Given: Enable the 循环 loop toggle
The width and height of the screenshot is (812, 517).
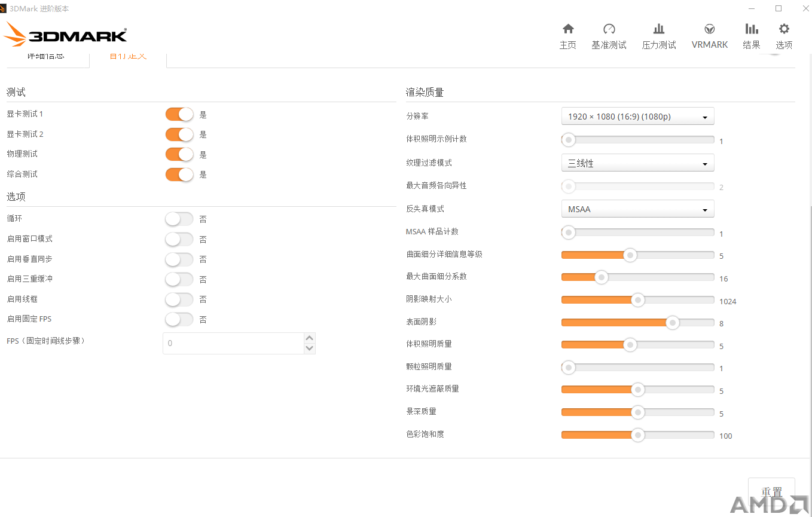Looking at the screenshot, I should pyautogui.click(x=179, y=219).
